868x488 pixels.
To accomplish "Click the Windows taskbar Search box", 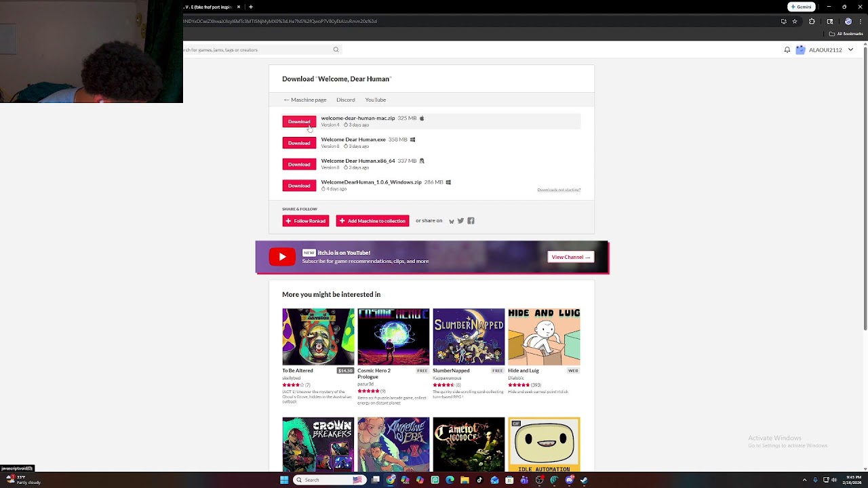I will [329, 480].
